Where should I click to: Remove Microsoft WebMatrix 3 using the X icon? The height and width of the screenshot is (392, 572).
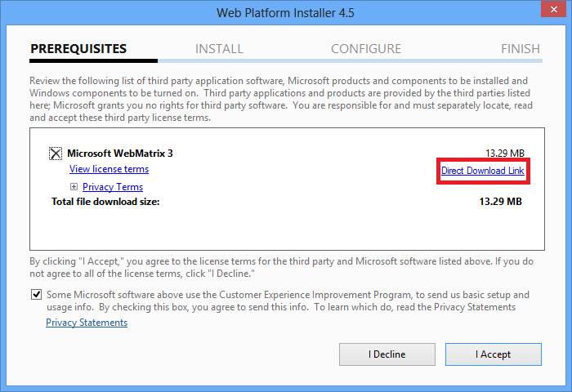pos(56,154)
